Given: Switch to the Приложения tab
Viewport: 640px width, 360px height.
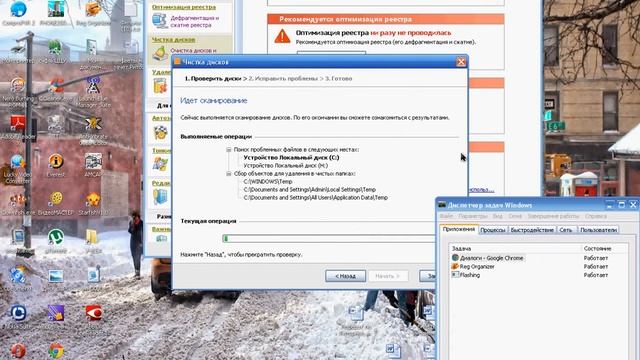Looking at the screenshot, I should [459, 229].
